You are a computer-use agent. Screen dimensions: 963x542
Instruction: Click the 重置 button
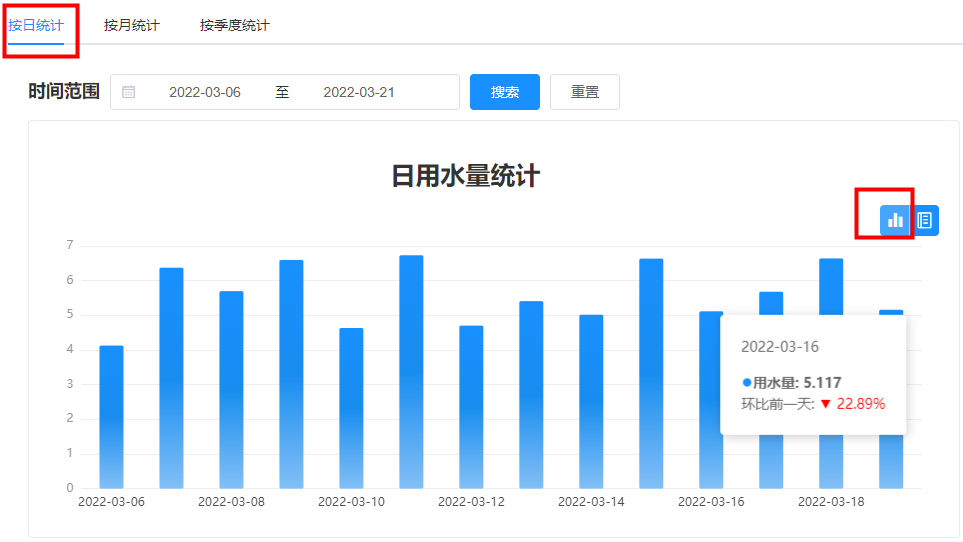585,92
